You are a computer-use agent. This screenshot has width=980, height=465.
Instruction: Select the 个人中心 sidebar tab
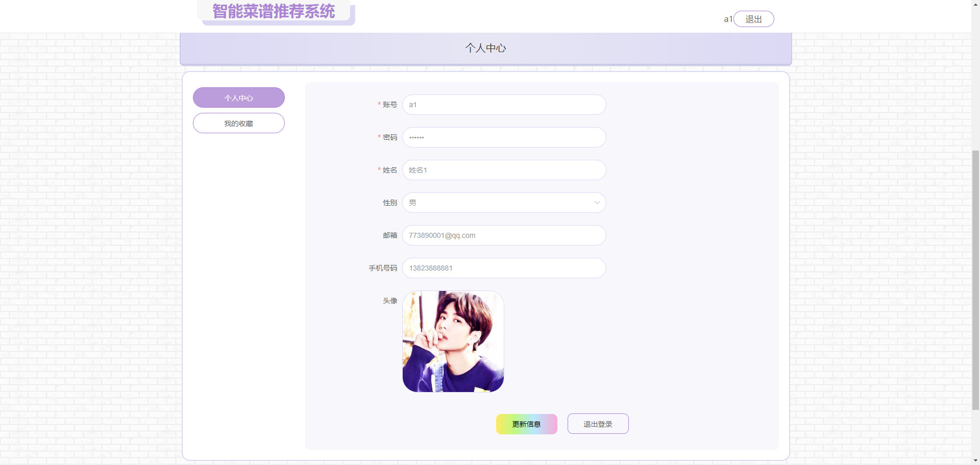[x=239, y=97]
